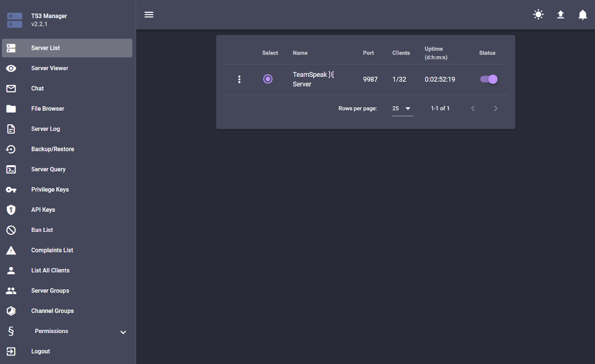595x364 pixels.
Task: Collapse sidebar with hamburger menu icon
Action: [x=149, y=15]
